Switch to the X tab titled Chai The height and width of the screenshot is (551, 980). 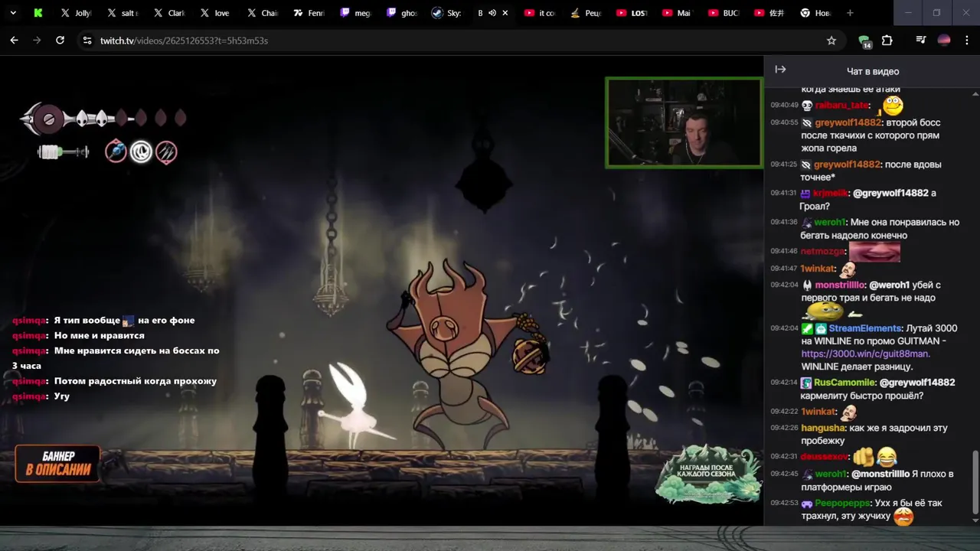tap(262, 13)
